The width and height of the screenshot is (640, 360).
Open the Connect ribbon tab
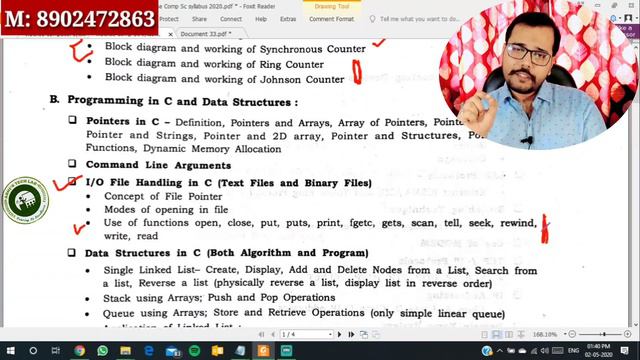231,19
